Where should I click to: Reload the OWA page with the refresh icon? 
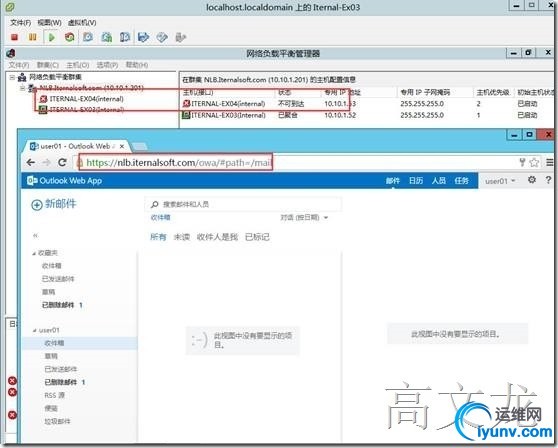click(x=62, y=163)
